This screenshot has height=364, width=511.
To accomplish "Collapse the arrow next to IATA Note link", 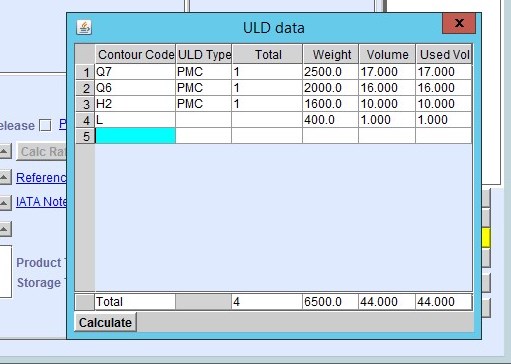I will pos(5,203).
